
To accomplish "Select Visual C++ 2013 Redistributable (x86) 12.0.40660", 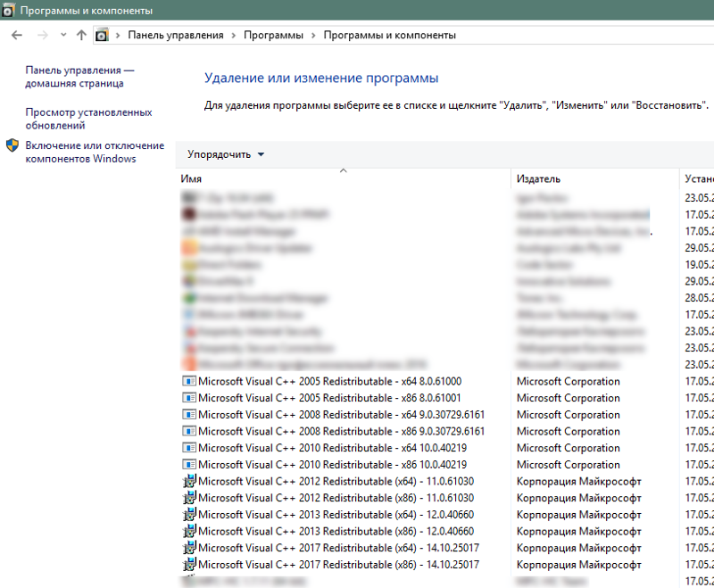I will click(x=336, y=531).
